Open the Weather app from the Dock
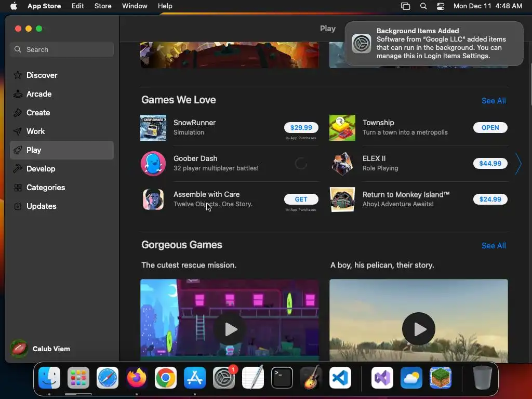The image size is (532, 399). pos(411,378)
